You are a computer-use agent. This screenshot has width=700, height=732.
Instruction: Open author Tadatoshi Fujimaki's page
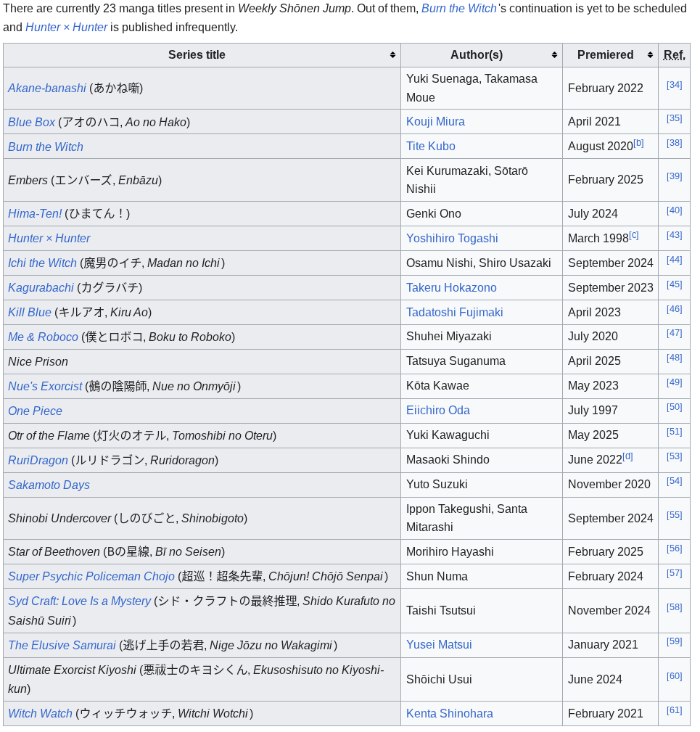[455, 313]
